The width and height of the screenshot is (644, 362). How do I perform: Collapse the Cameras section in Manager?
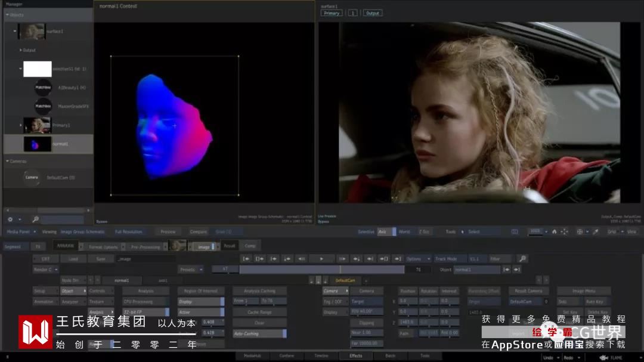[7, 161]
